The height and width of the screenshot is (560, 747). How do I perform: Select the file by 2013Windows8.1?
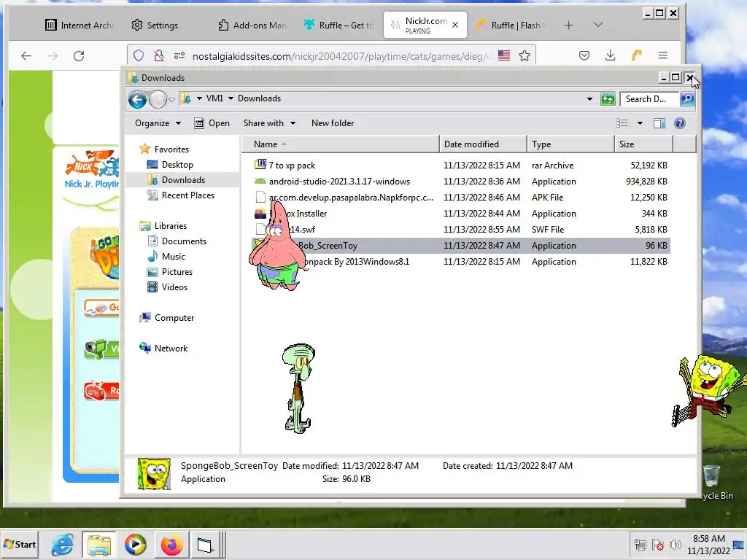(x=460, y=262)
